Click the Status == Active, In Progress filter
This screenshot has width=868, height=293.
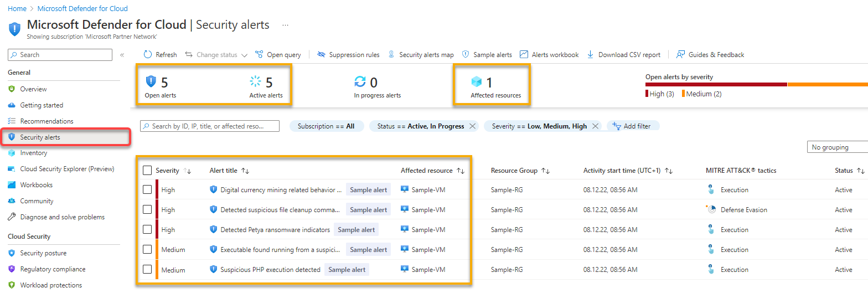tap(420, 126)
